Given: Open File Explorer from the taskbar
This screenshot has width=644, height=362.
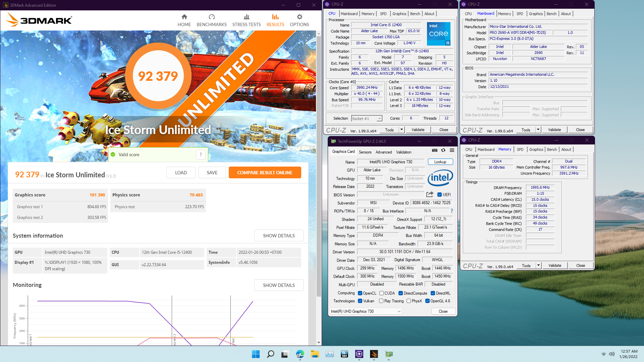Looking at the screenshot, I should click(x=315, y=354).
